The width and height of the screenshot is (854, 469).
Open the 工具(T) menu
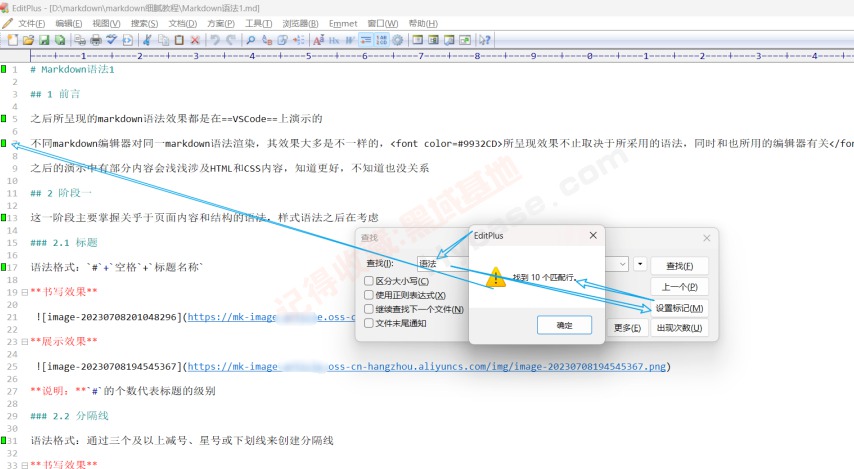pos(258,23)
